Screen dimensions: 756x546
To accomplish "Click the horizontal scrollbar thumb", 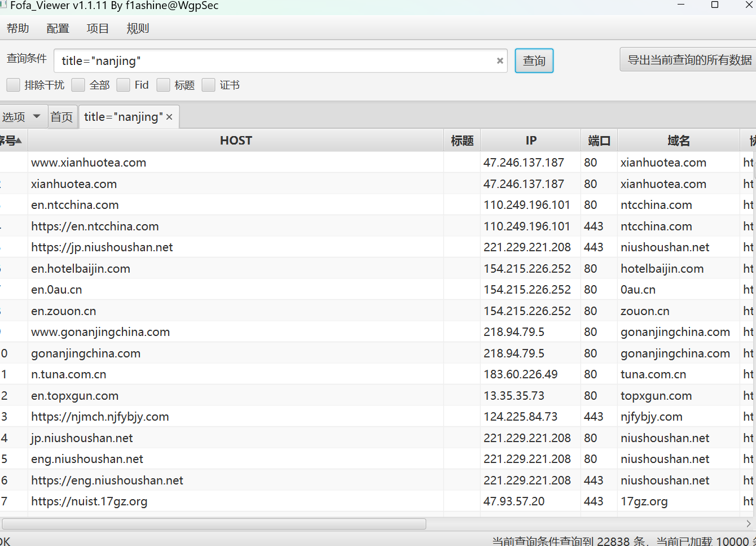I will pyautogui.click(x=214, y=524).
